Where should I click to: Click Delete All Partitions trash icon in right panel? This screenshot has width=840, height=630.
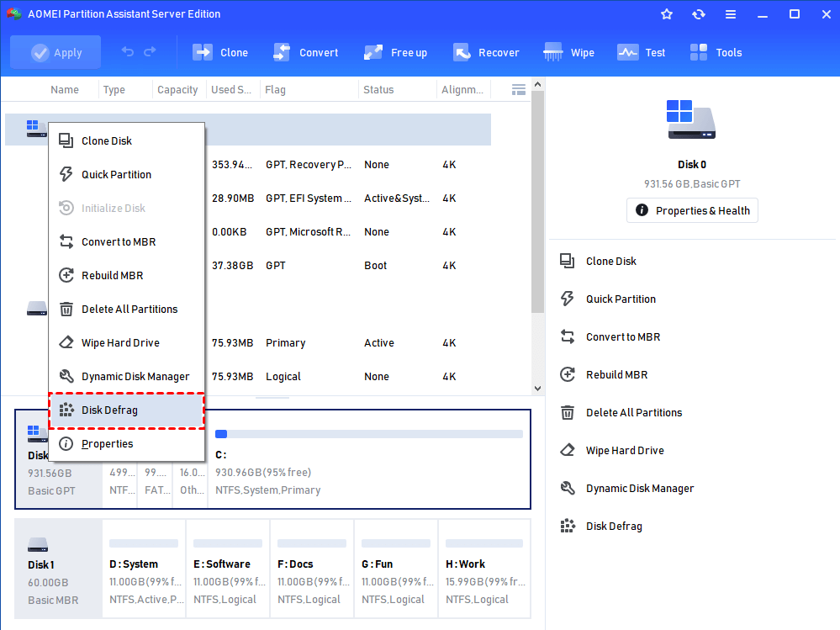(x=568, y=412)
